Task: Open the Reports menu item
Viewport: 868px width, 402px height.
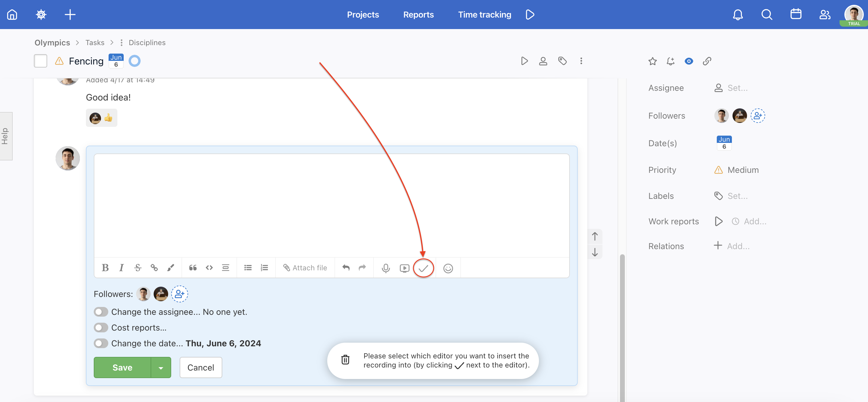Action: tap(419, 15)
